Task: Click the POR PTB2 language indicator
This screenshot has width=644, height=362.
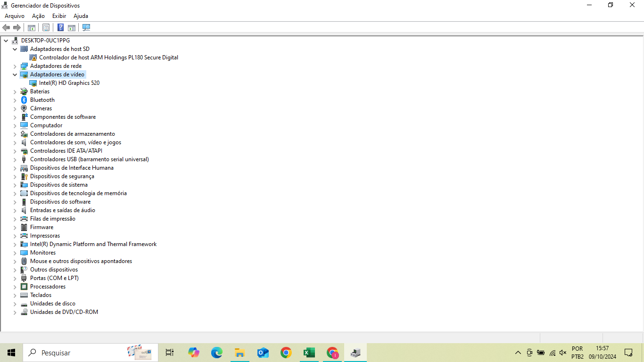Action: tap(578, 353)
